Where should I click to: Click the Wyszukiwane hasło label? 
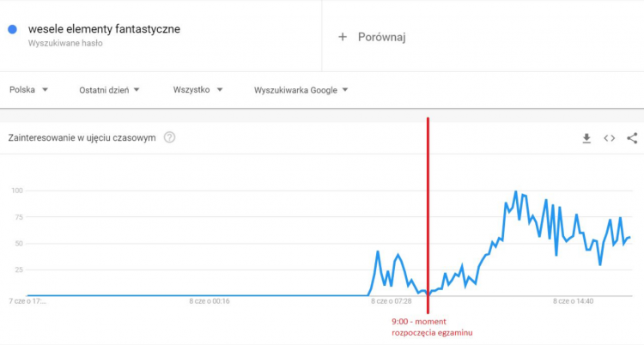tap(65, 43)
